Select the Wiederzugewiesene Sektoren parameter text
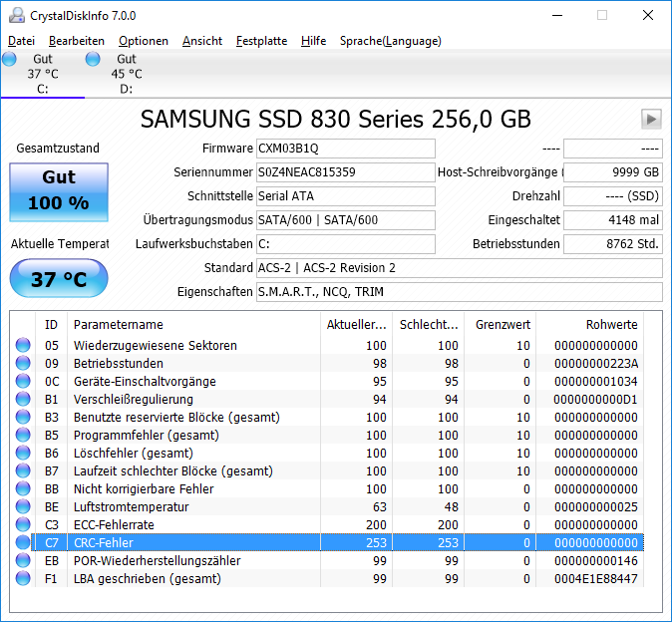 (x=156, y=345)
